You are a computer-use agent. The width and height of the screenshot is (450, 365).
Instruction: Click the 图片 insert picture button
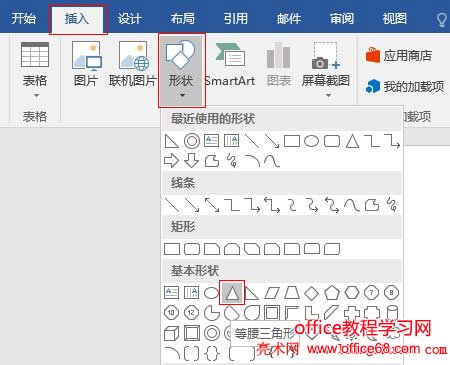[86, 64]
